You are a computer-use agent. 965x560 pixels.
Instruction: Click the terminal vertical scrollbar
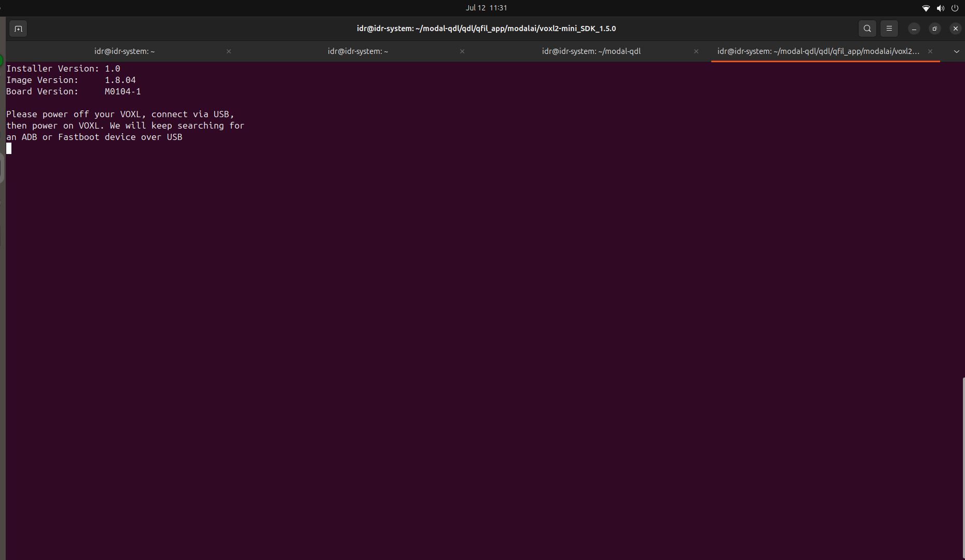pos(963,469)
